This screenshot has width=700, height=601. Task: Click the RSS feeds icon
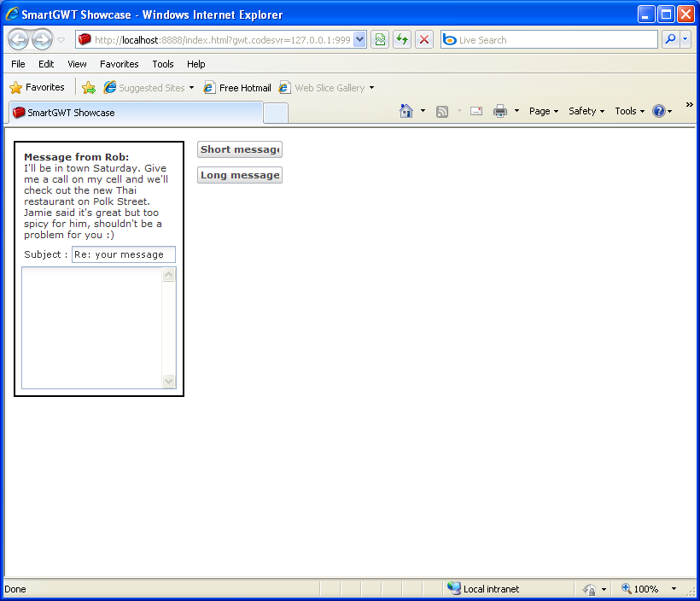pos(442,111)
